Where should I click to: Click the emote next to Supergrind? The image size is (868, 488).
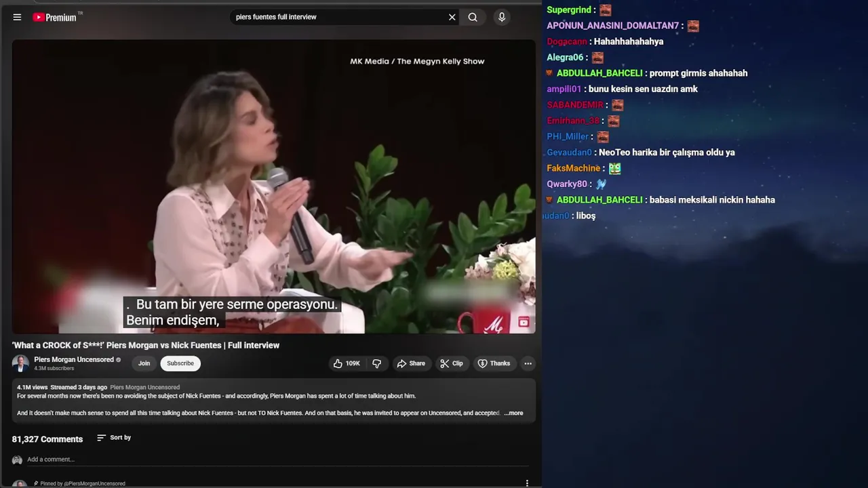(606, 10)
